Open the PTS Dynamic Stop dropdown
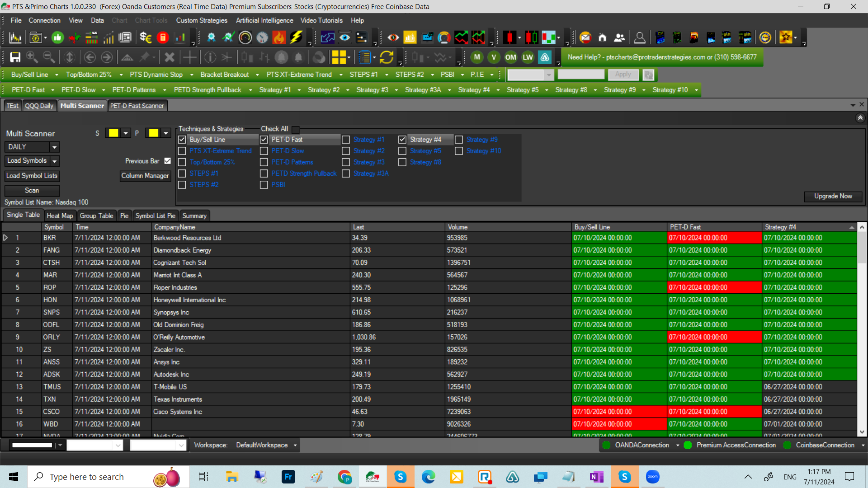Viewport: 868px width, 488px height. (x=192, y=75)
